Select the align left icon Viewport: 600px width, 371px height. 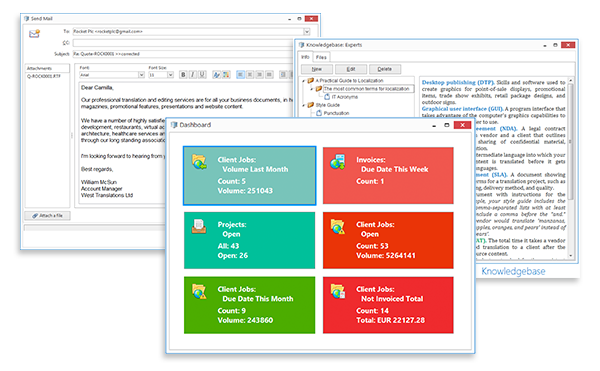click(x=240, y=75)
